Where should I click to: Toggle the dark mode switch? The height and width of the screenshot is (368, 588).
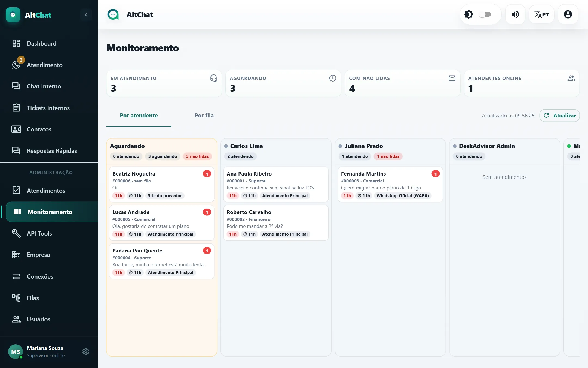point(485,14)
